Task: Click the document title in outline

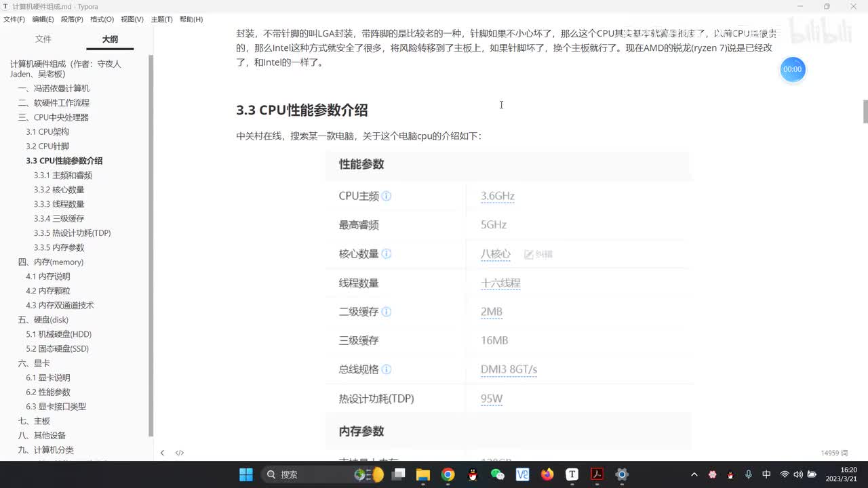Action: (x=66, y=69)
